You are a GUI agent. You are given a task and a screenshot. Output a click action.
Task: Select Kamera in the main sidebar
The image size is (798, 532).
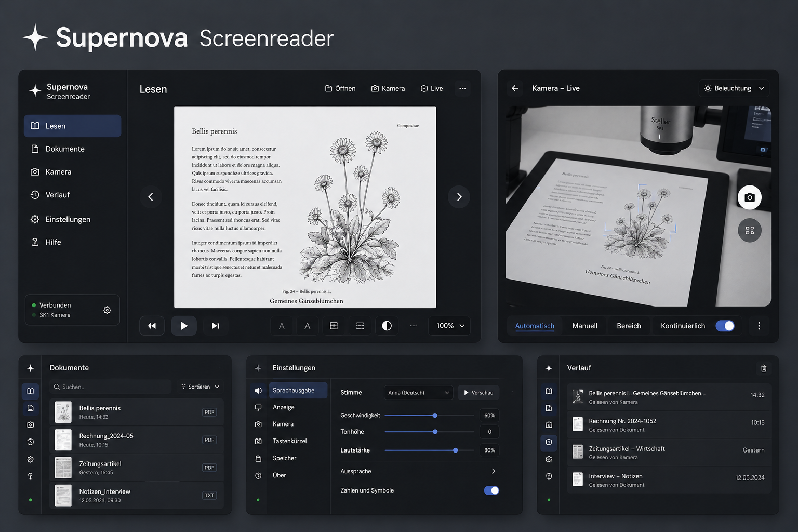coord(72,171)
